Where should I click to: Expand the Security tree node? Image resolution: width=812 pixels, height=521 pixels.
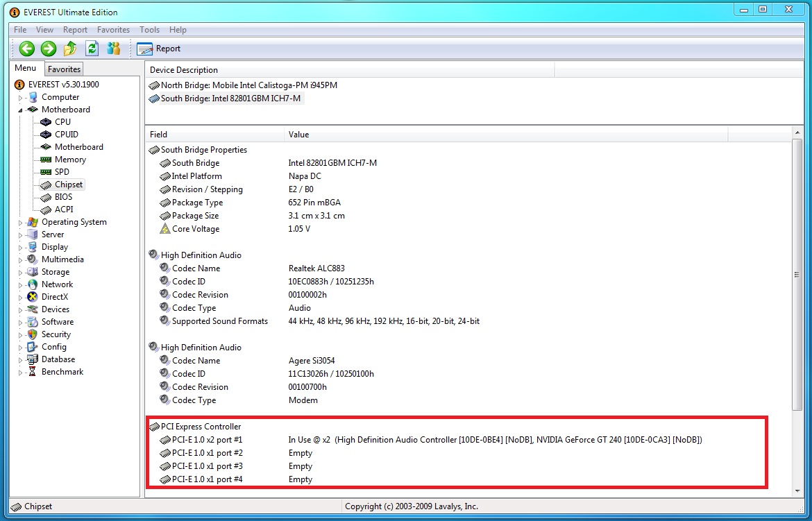[x=20, y=334]
